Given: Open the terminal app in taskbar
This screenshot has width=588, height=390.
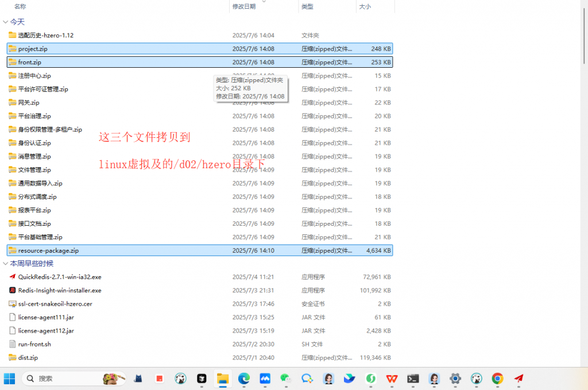Looking at the screenshot, I should click(x=413, y=379).
